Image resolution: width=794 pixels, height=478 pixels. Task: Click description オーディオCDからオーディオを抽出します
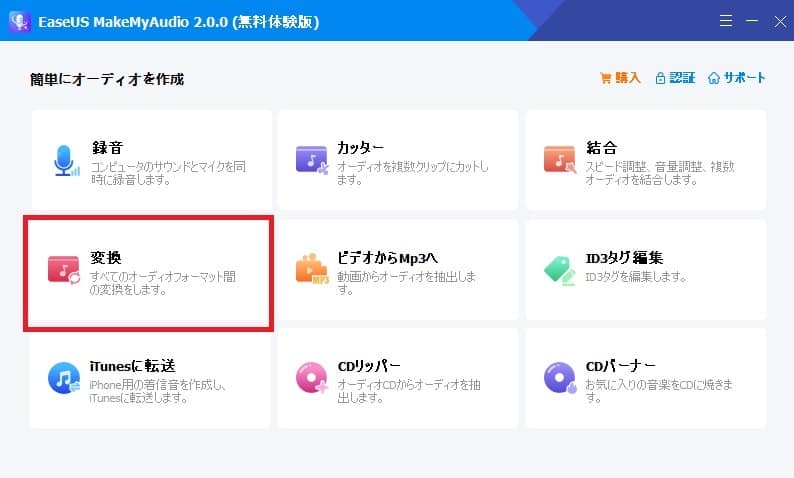(x=409, y=391)
